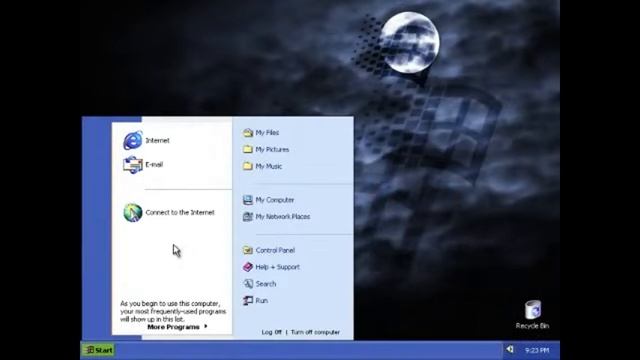Click the Log Off link

coord(271,332)
